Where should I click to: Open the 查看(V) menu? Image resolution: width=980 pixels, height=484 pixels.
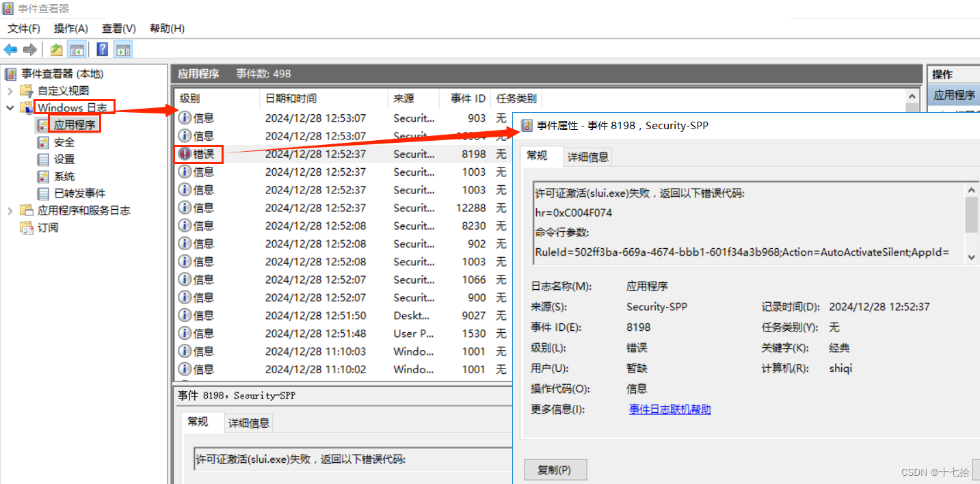118,28
